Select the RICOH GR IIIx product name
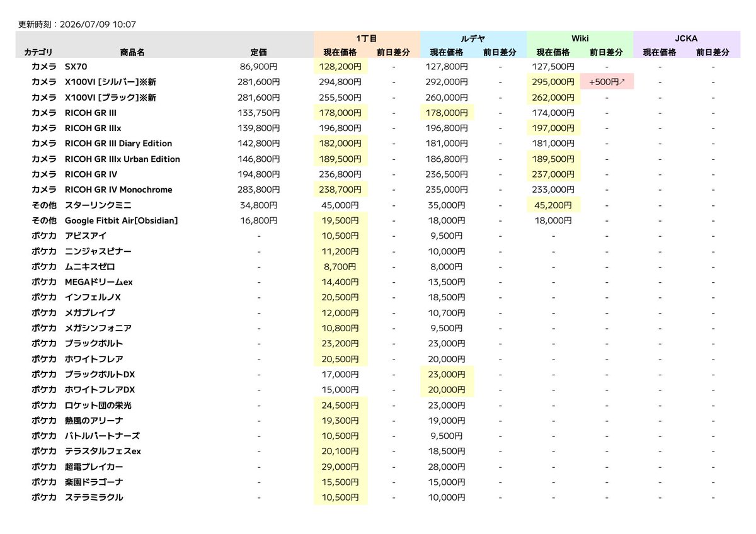Viewport: 756px width, 534px height. point(93,128)
